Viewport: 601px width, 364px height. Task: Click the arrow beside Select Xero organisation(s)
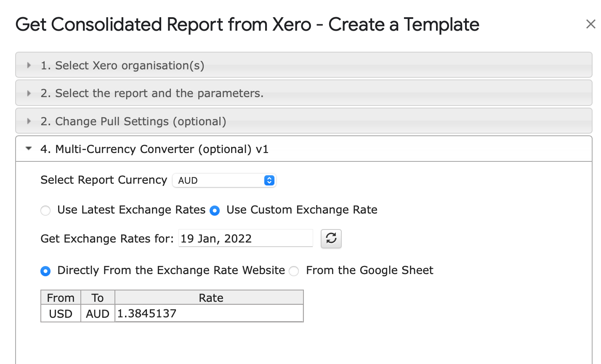[29, 66]
